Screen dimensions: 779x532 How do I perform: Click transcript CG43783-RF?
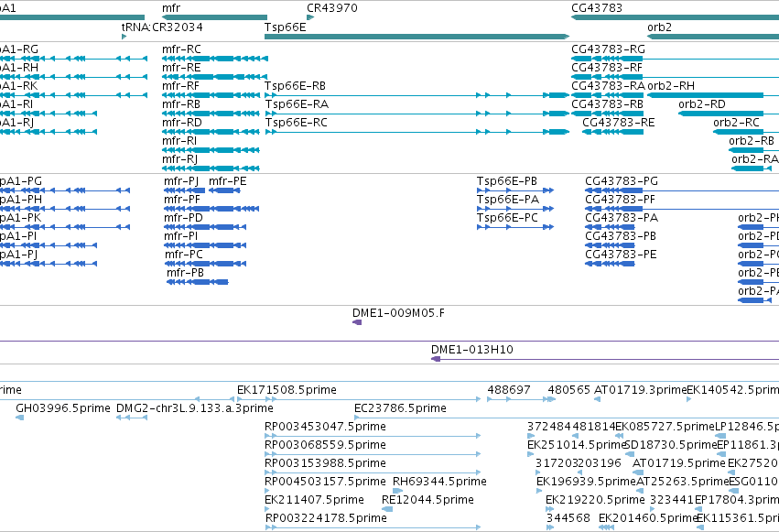tap(676, 77)
